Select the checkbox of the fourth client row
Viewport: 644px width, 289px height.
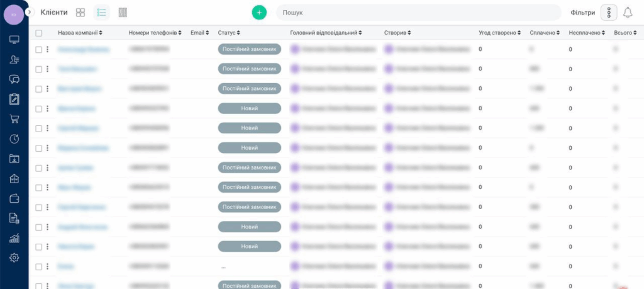[x=39, y=109]
